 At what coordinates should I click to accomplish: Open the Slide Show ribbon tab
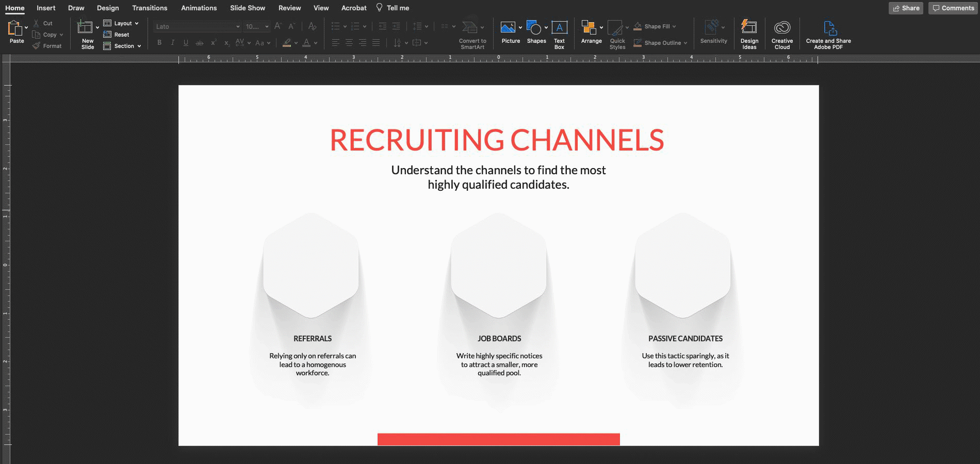(x=247, y=8)
